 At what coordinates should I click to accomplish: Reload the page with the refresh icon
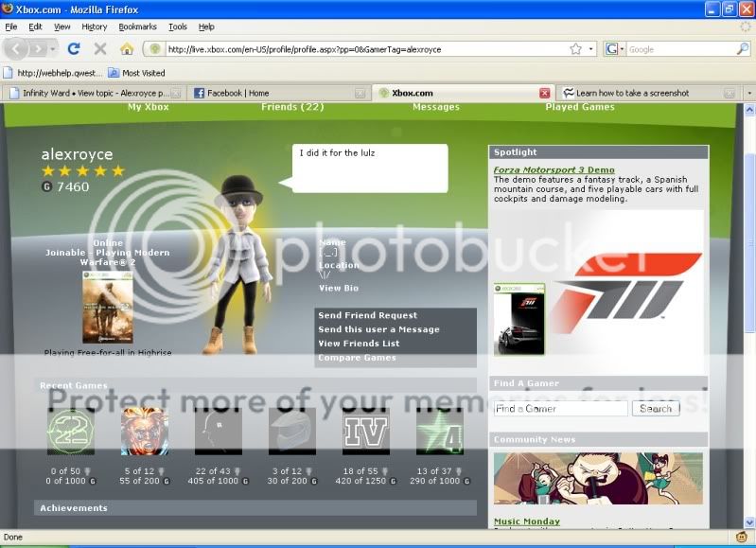pyautogui.click(x=73, y=48)
